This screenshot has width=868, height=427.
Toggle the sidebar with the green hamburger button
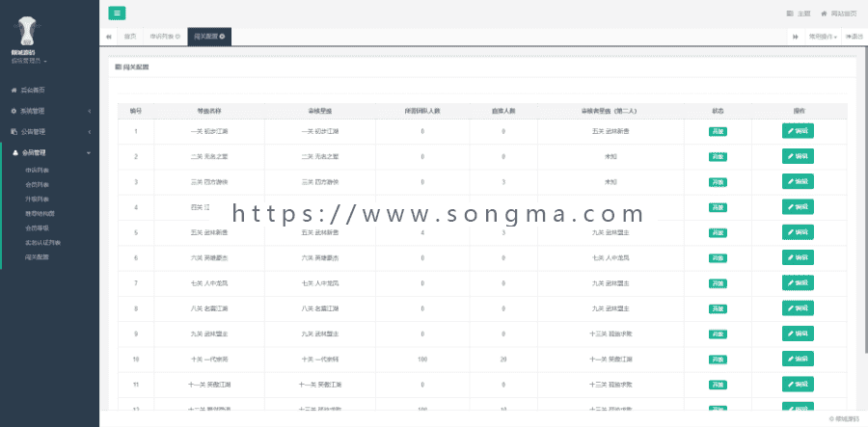click(117, 13)
